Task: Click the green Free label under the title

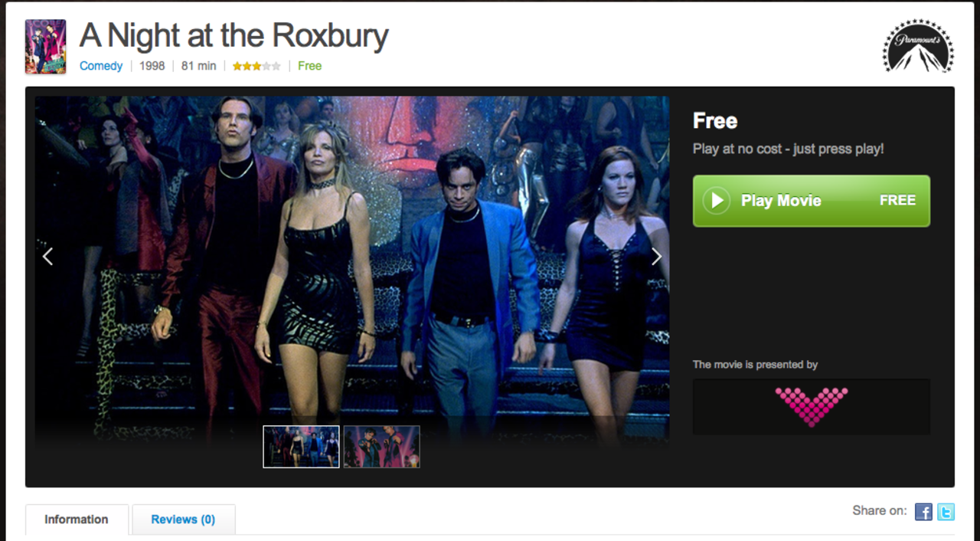Action: (x=309, y=66)
